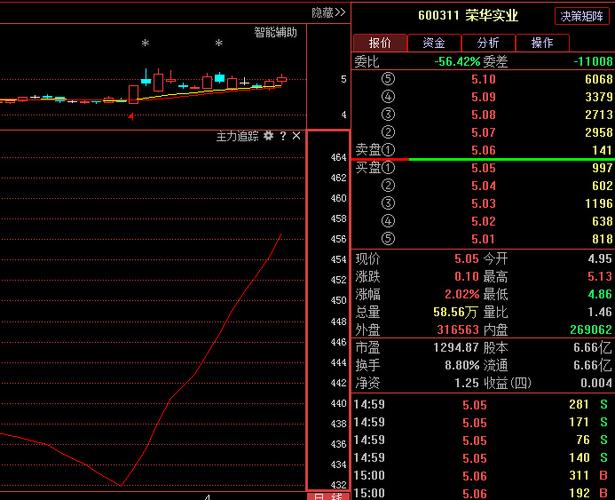Click 最高 value 5.13
The image size is (615, 500).
click(600, 276)
